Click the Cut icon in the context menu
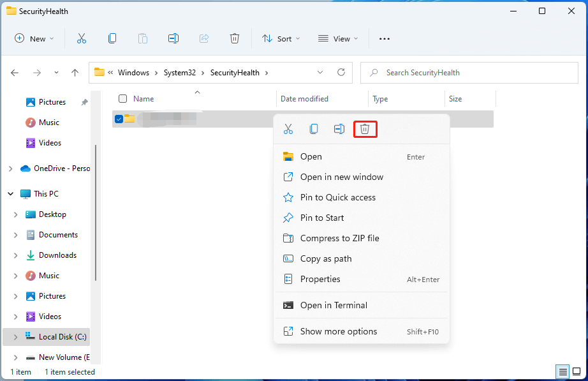This screenshot has width=588, height=381. point(288,128)
